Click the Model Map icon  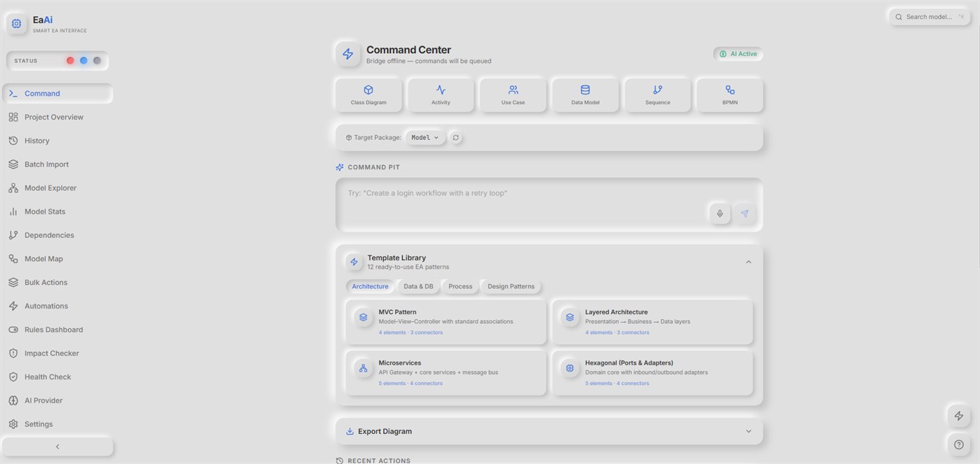pos(13,259)
